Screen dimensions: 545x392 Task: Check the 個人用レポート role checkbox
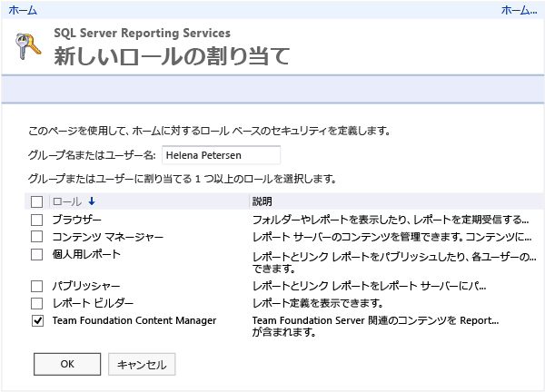pyautogui.click(x=37, y=254)
